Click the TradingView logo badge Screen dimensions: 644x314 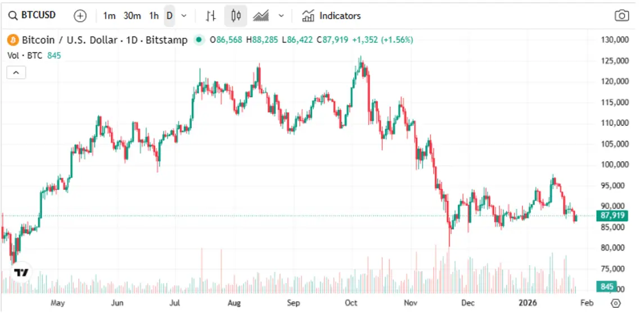tap(21, 272)
